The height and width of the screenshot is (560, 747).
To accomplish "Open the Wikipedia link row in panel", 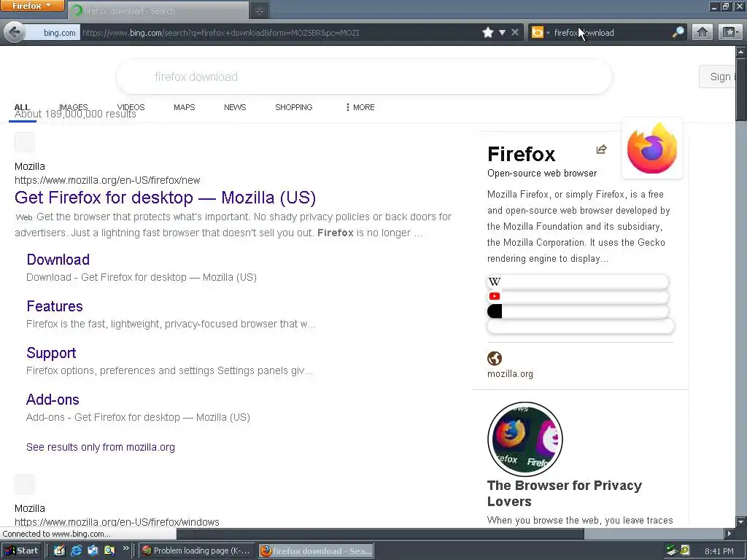I will 578,282.
